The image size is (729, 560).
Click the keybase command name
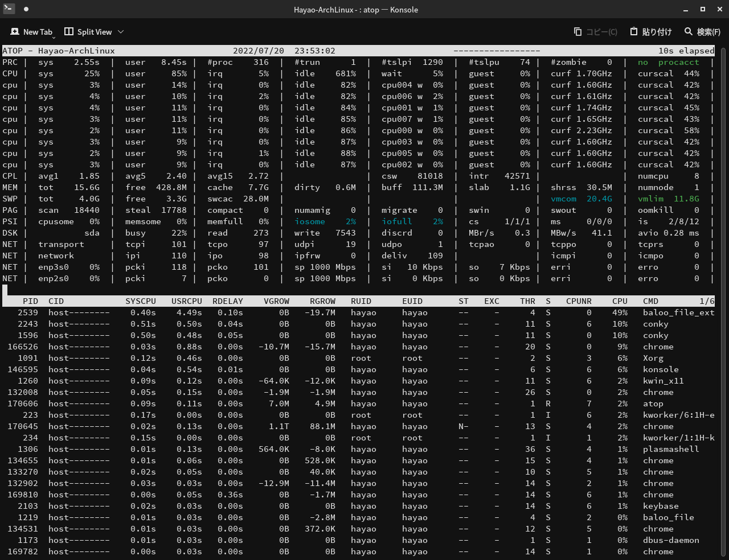click(x=661, y=506)
